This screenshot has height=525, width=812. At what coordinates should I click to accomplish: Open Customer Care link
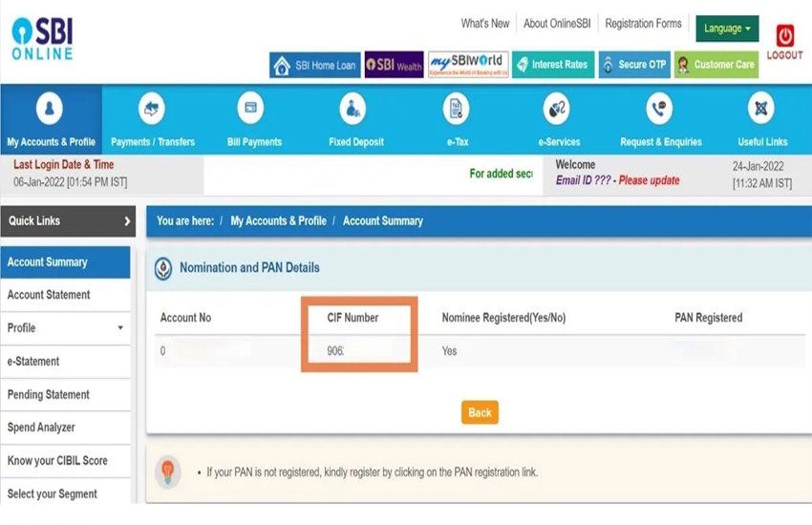tap(716, 65)
